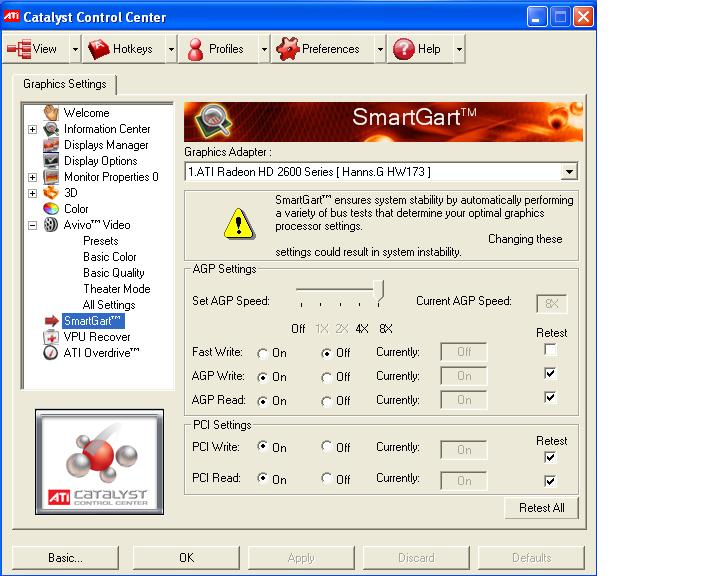Image resolution: width=720 pixels, height=576 pixels.
Task: Open the Graphics Adapter dropdown
Action: (569, 172)
